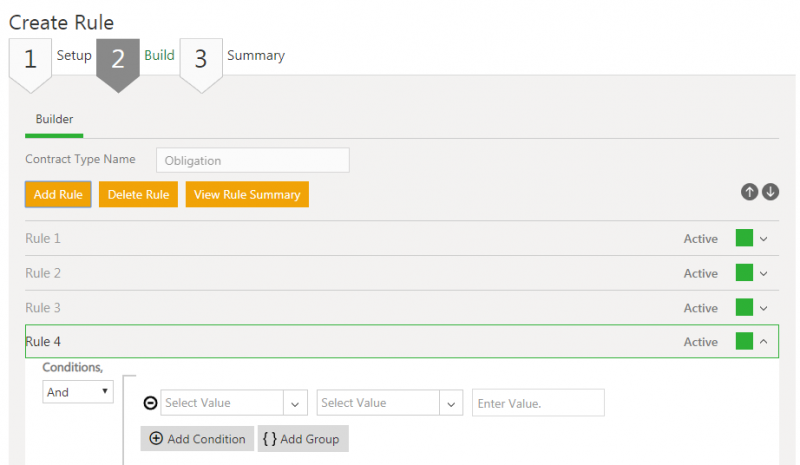Image resolution: width=800 pixels, height=465 pixels.
Task: Click step 3 Summary wizard marker
Action: [201, 59]
